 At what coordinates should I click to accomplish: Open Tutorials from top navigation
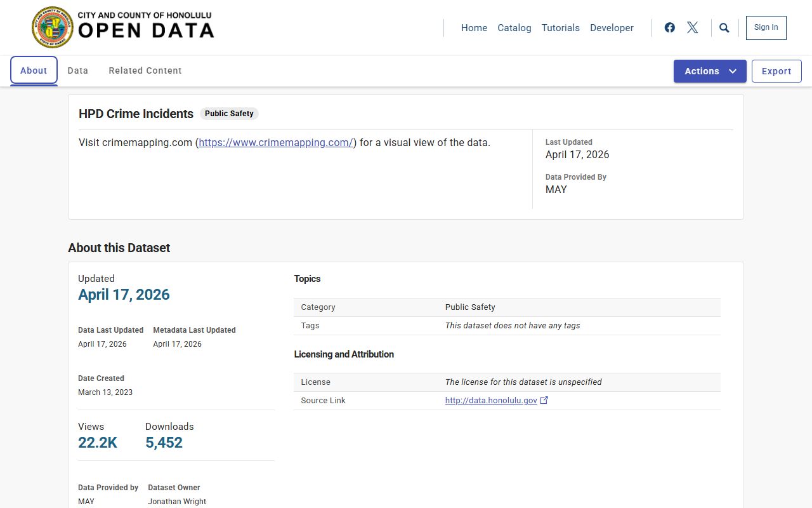(560, 28)
